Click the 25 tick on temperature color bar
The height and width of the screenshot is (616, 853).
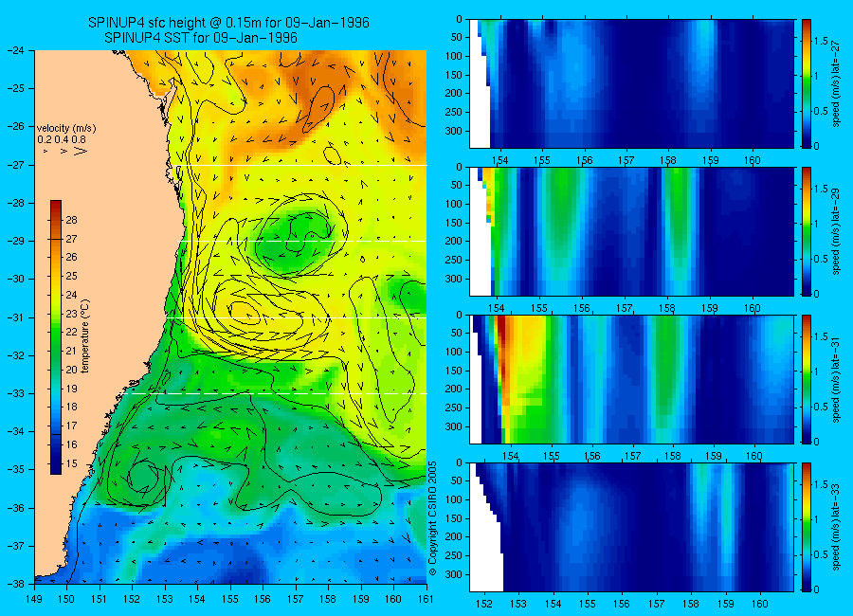pyautogui.click(x=71, y=276)
